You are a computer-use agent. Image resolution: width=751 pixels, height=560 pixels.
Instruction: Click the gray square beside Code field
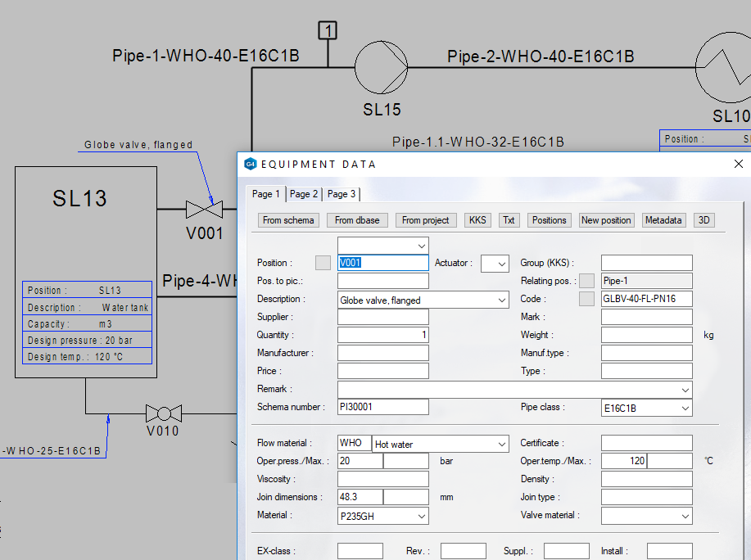pos(586,300)
